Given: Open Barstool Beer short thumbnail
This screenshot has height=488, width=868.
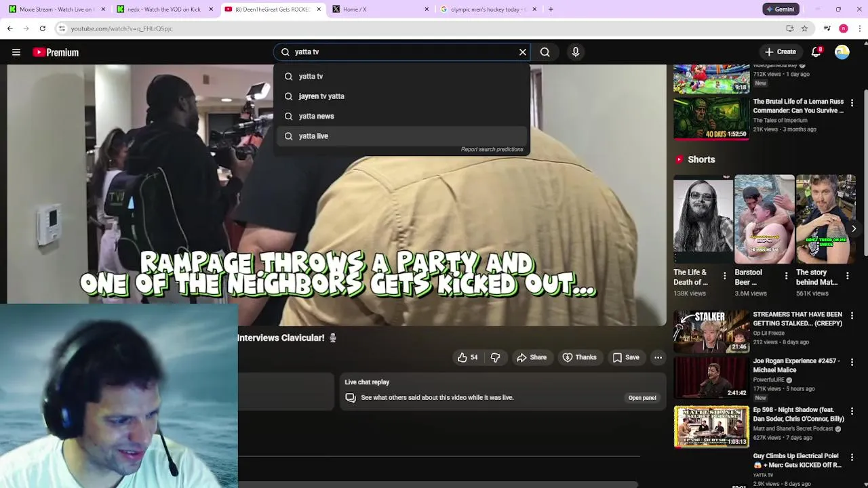Looking at the screenshot, I should 764,219.
